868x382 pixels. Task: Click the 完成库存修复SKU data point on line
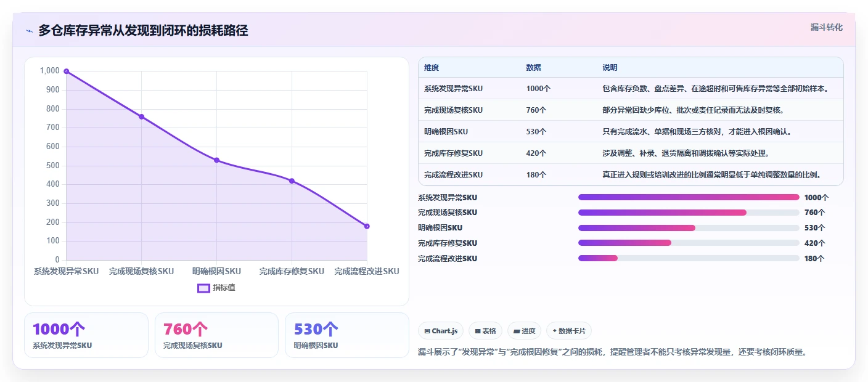pyautogui.click(x=292, y=181)
